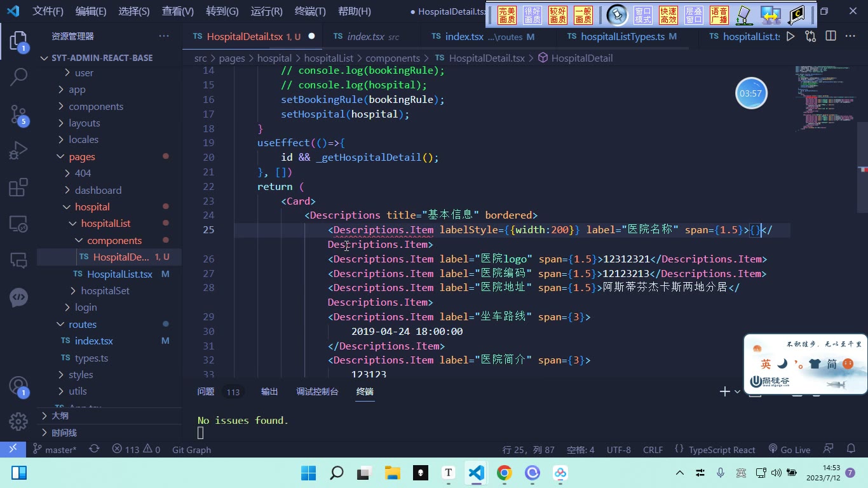This screenshot has height=488, width=868.
Task: Expand the hospitalSet folder
Action: tap(105, 290)
